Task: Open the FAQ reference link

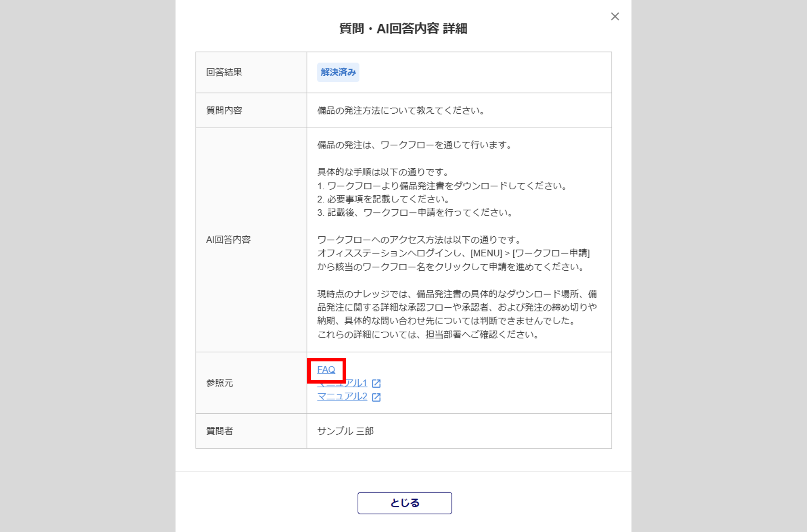Action: pyautogui.click(x=326, y=369)
